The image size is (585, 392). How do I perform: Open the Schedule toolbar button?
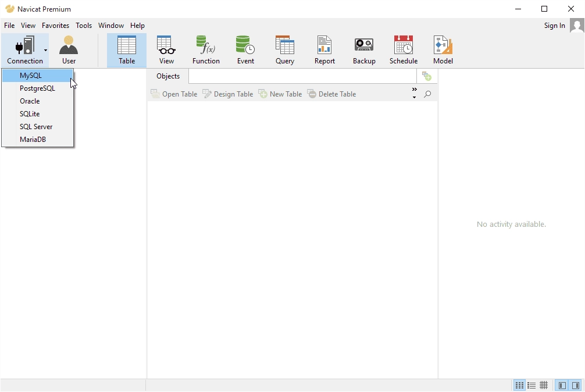(404, 50)
